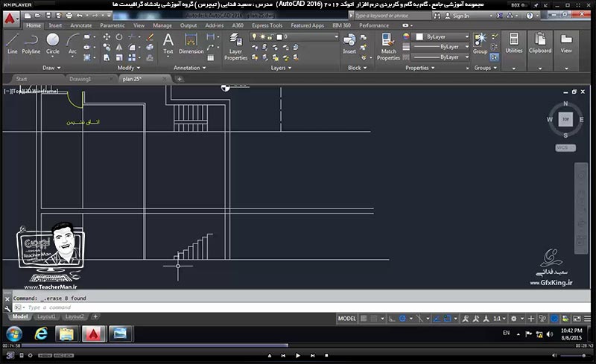Insert a Table from Annotation panel
The image size is (596, 364).
(211, 58)
